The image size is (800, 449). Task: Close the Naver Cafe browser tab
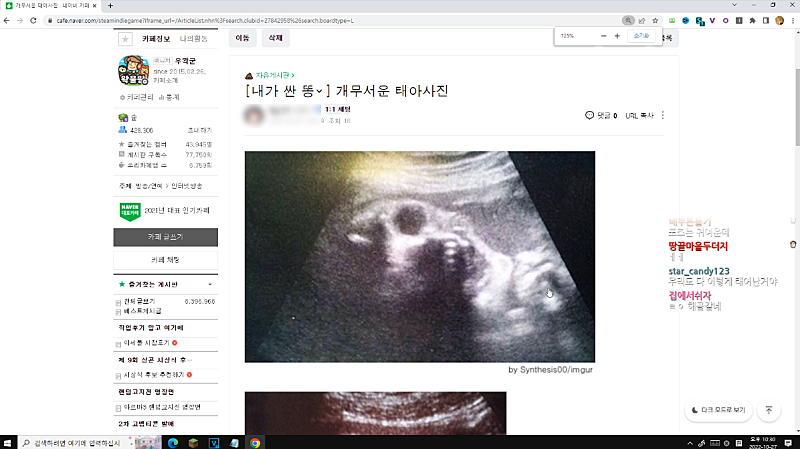[94, 6]
